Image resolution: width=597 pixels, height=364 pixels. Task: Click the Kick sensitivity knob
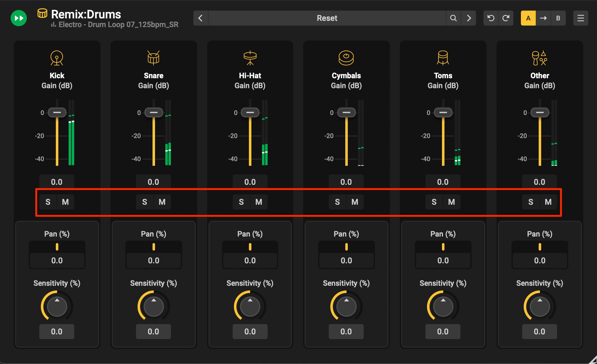tap(57, 306)
